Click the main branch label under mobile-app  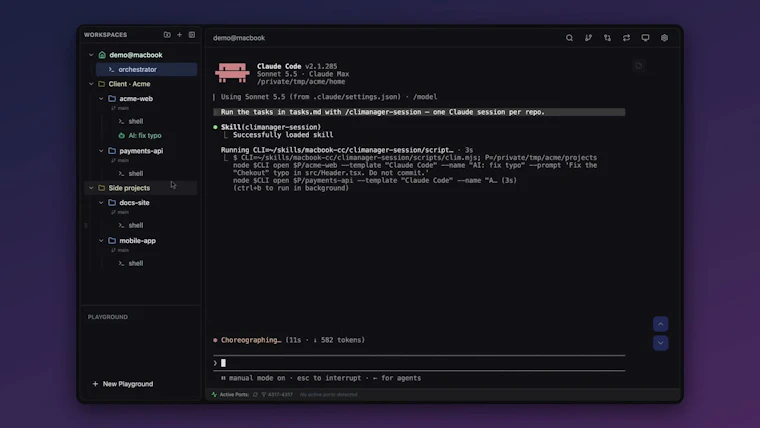pos(123,250)
